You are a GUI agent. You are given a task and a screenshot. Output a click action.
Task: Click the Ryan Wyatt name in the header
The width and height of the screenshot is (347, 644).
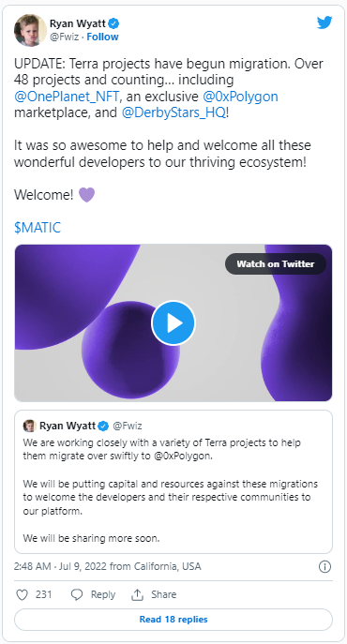coord(78,23)
